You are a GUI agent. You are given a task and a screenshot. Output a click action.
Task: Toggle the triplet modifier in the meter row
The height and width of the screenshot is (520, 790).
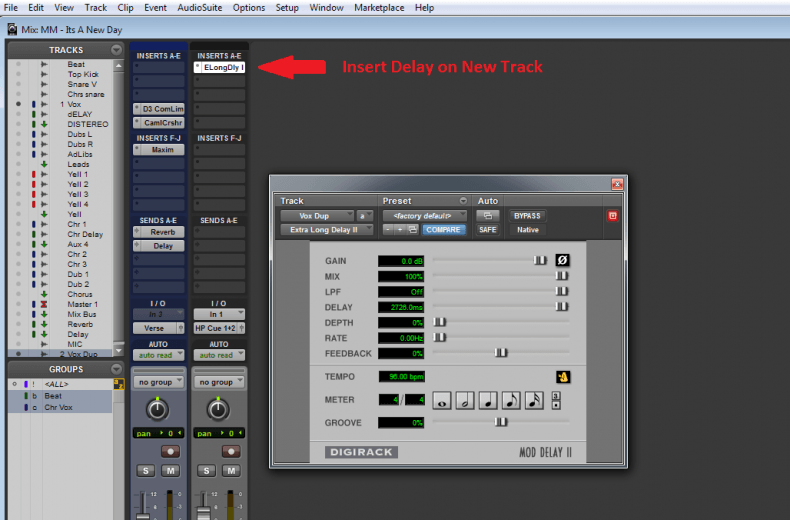(x=556, y=396)
